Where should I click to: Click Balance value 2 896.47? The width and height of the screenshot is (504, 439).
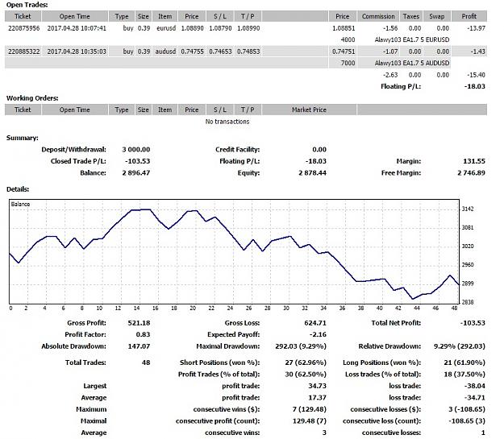coord(136,172)
